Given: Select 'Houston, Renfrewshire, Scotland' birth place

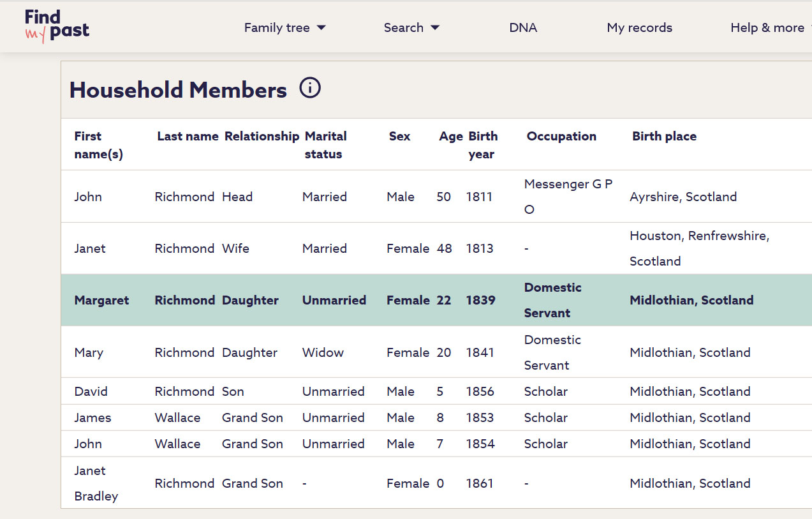Looking at the screenshot, I should (700, 248).
